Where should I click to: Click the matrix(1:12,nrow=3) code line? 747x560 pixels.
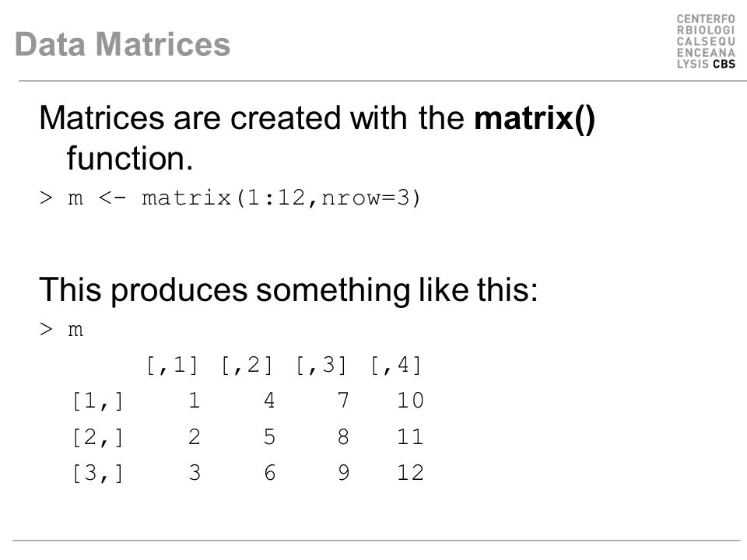pos(230,198)
